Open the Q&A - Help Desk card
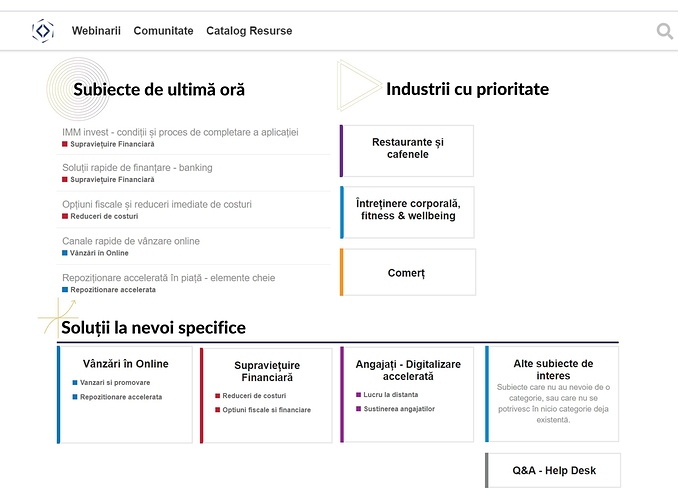This screenshot has height=500, width=678. coord(553,471)
